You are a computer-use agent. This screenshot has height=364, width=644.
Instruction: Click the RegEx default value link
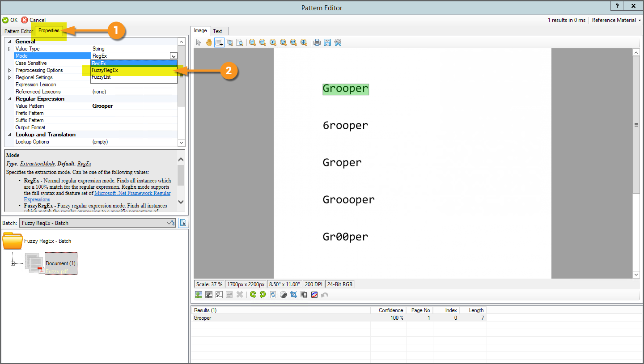click(x=84, y=164)
